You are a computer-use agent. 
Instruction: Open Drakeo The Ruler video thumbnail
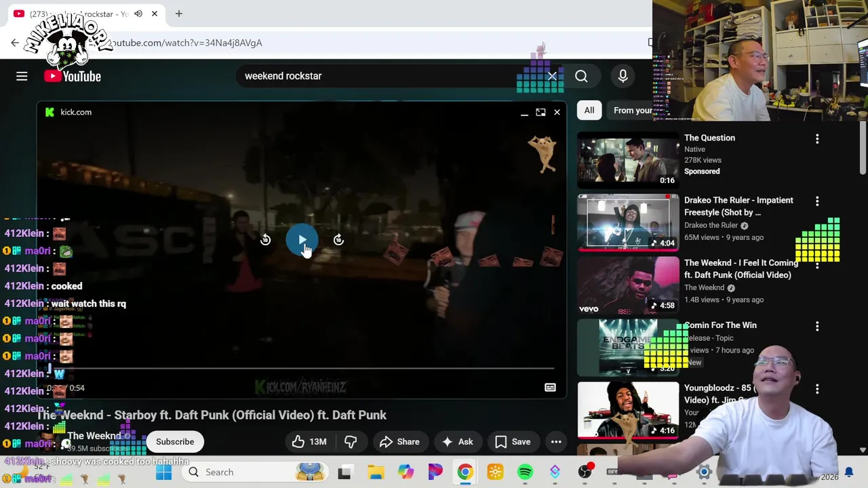(628, 222)
